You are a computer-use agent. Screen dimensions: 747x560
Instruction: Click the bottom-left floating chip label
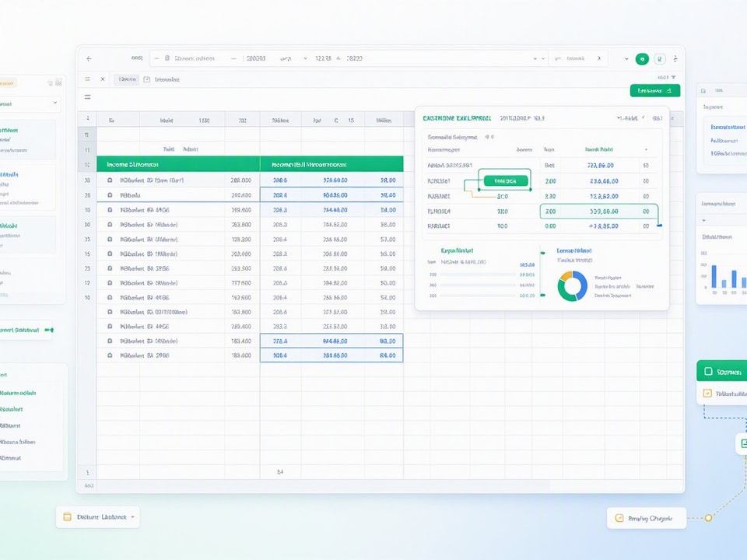101,516
